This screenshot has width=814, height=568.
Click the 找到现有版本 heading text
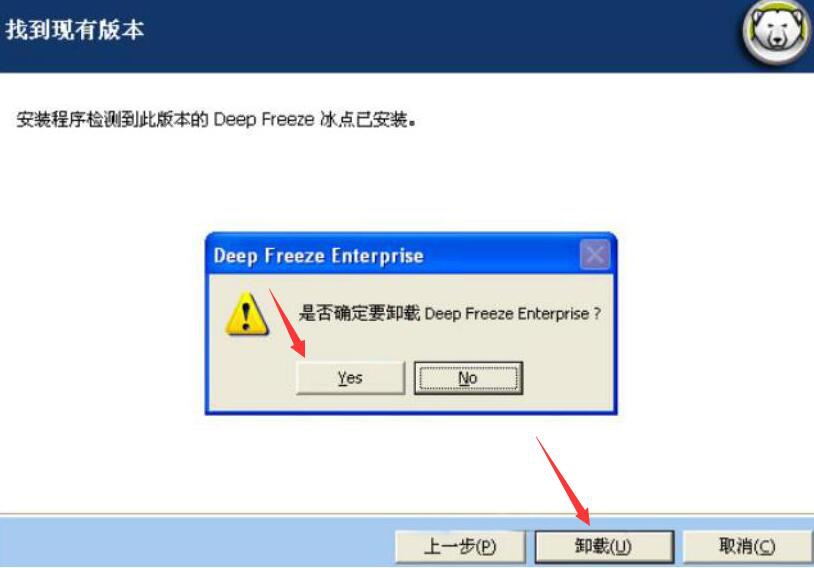tap(75, 30)
